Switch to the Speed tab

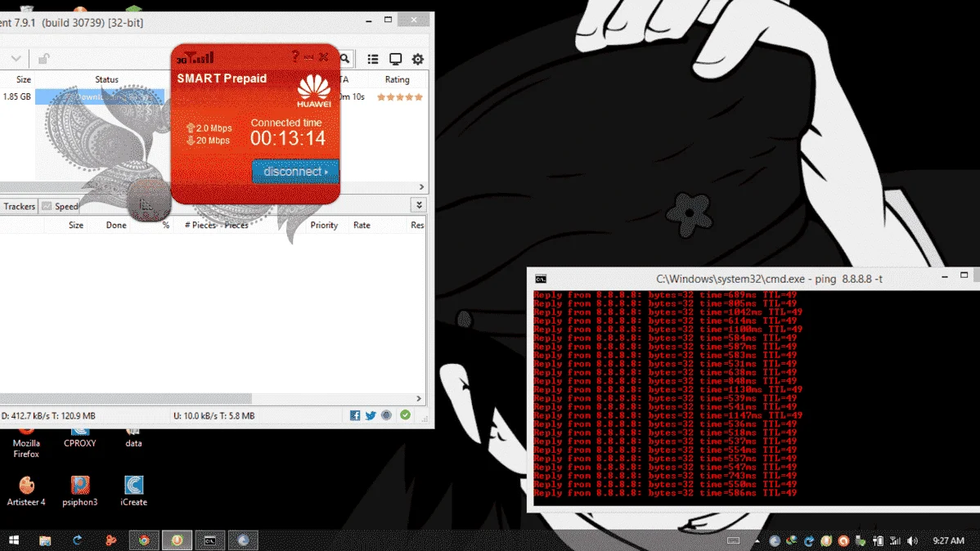(61, 206)
